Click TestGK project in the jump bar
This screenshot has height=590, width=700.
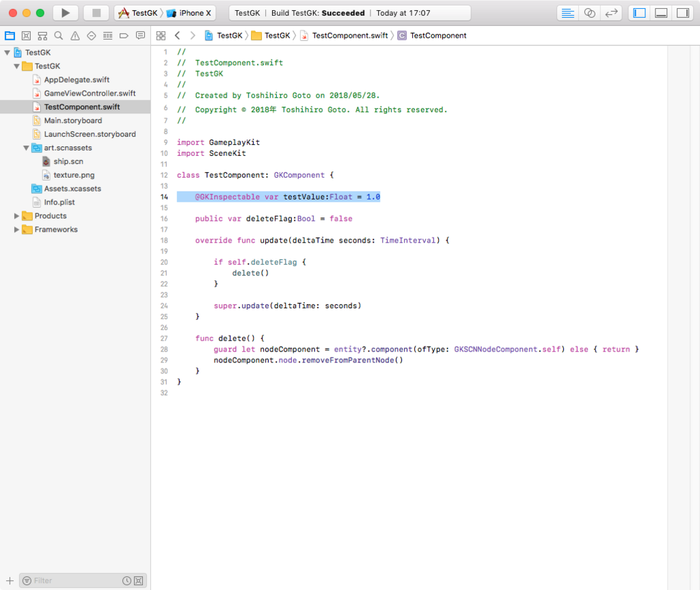224,36
